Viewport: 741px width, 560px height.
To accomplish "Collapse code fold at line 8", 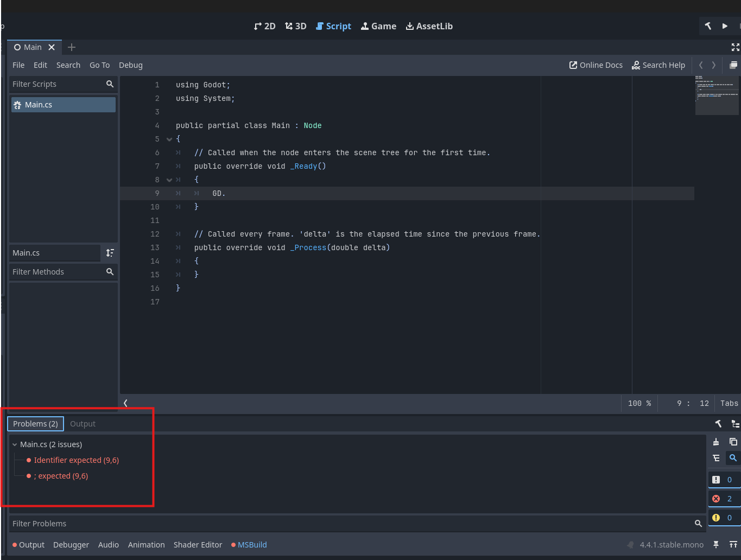I will click(x=169, y=180).
